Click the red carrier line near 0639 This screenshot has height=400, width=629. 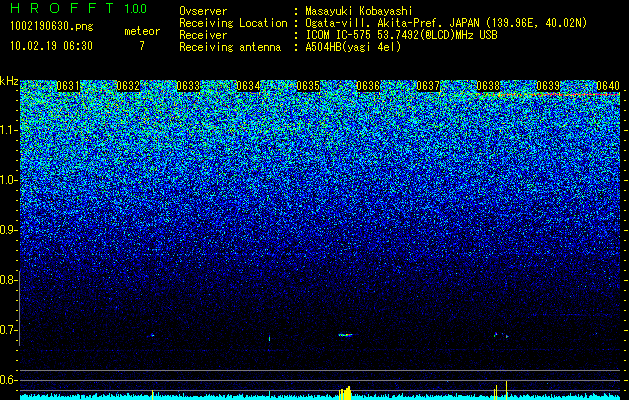pos(550,95)
